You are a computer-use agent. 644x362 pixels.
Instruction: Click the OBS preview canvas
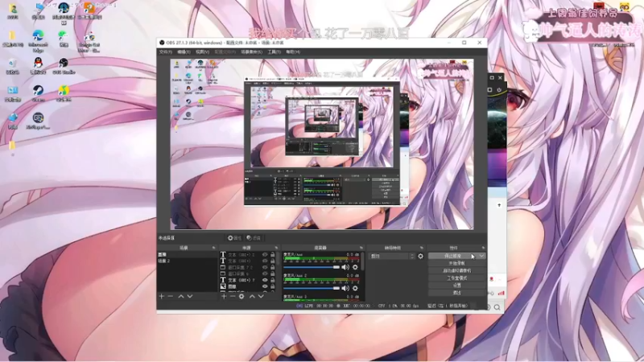pyautogui.click(x=322, y=144)
